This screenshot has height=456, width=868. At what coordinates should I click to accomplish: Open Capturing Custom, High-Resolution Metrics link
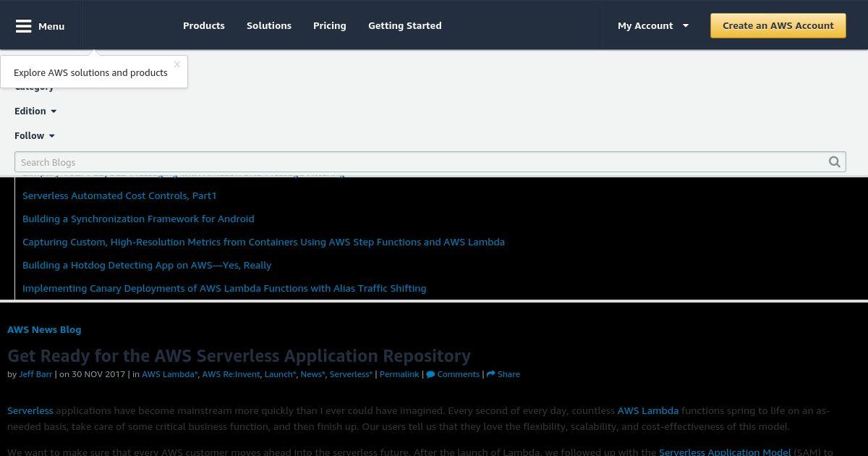(x=263, y=242)
